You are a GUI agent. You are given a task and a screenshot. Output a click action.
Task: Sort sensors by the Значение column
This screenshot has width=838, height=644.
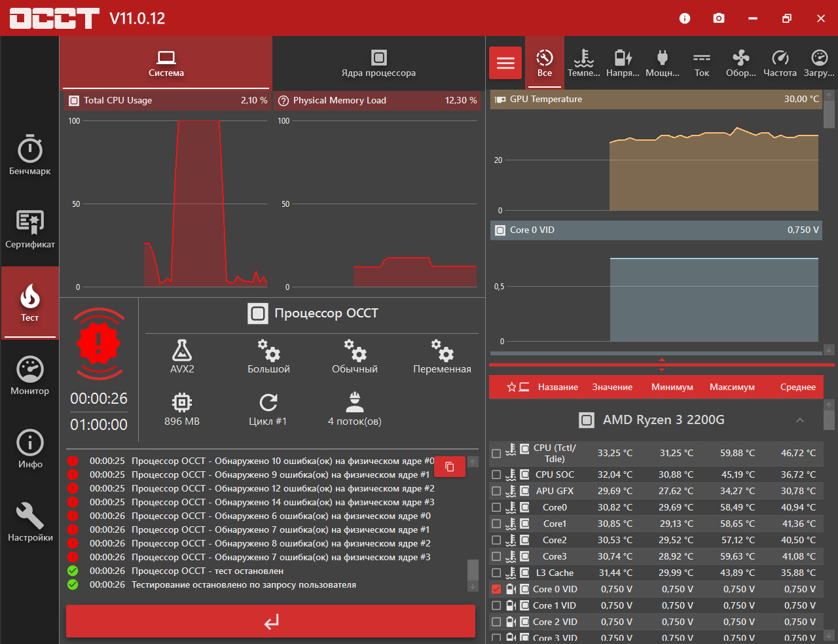[x=612, y=387]
